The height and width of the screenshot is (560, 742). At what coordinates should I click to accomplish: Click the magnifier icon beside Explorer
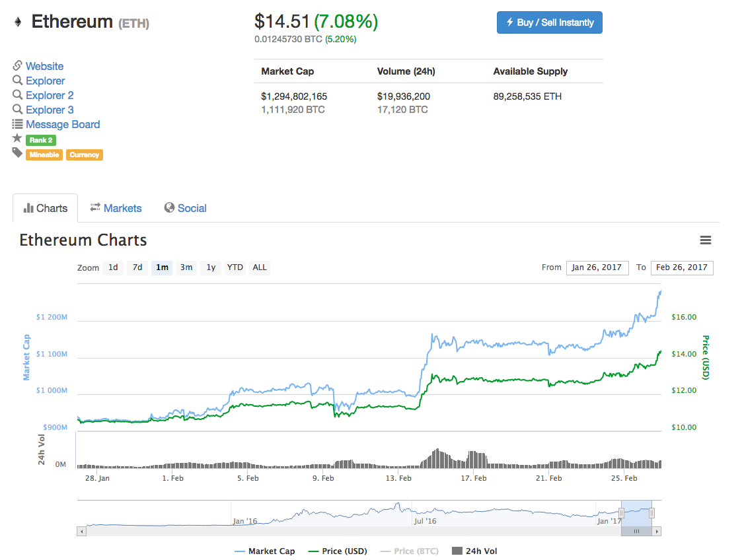[x=17, y=80]
